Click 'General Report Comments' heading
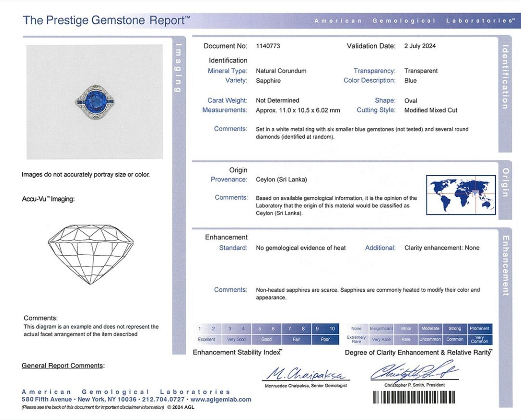 (63, 366)
